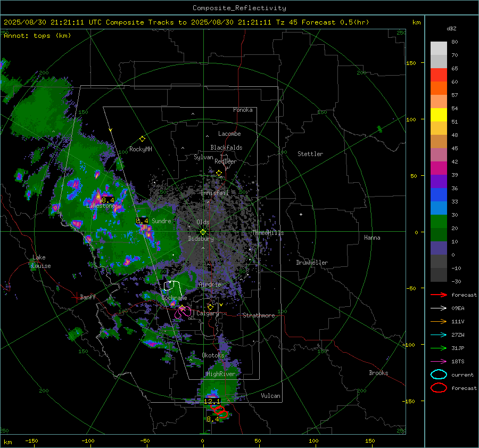This screenshot has height=448, width=479.
Task: Click the Ponoka city label
Action: 243,110
